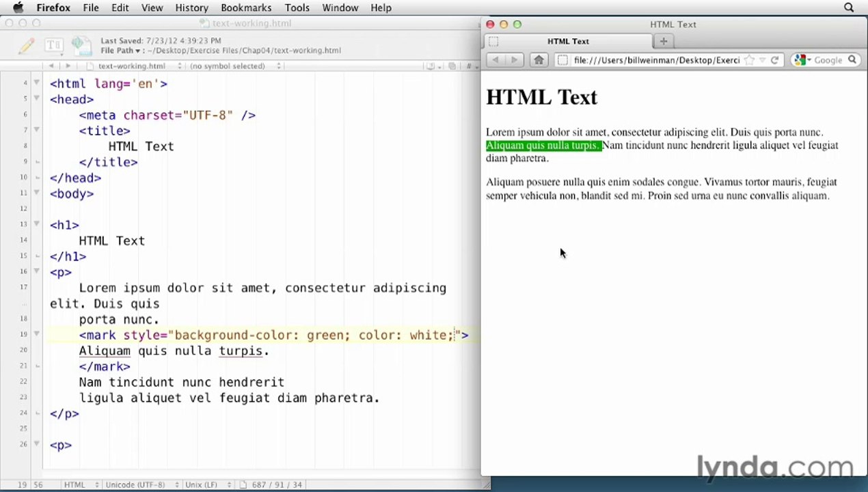Open the Apple menu
This screenshot has height=492, width=868.
(18, 8)
